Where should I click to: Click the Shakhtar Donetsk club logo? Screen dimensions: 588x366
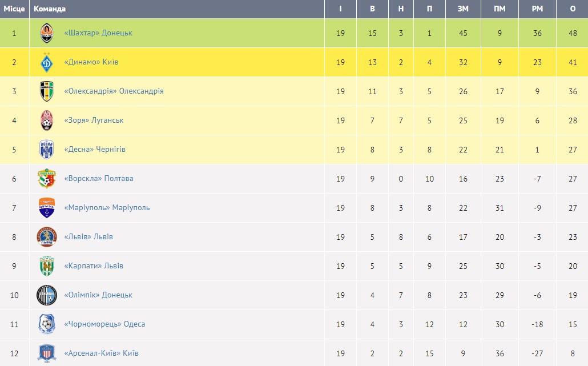click(47, 33)
